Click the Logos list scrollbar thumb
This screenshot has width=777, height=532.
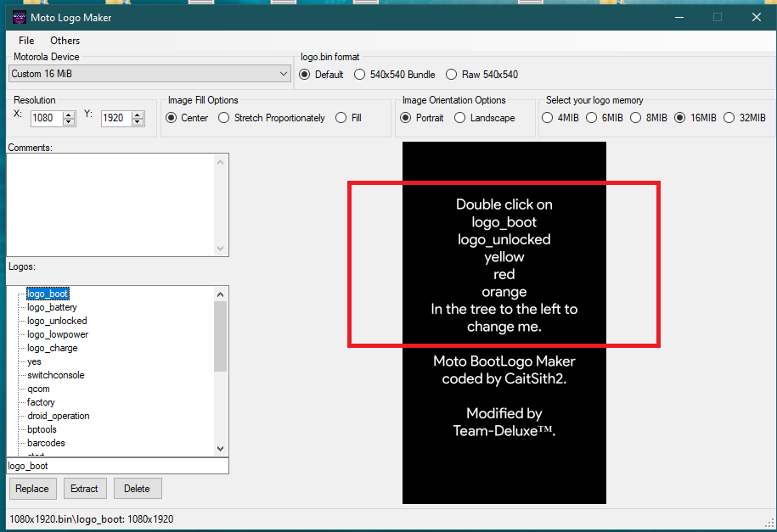[x=221, y=336]
